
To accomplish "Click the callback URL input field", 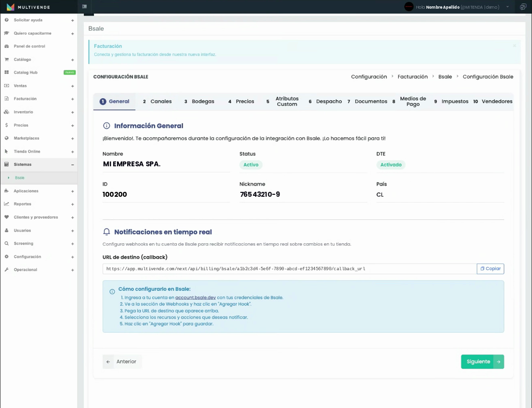I will (x=289, y=269).
